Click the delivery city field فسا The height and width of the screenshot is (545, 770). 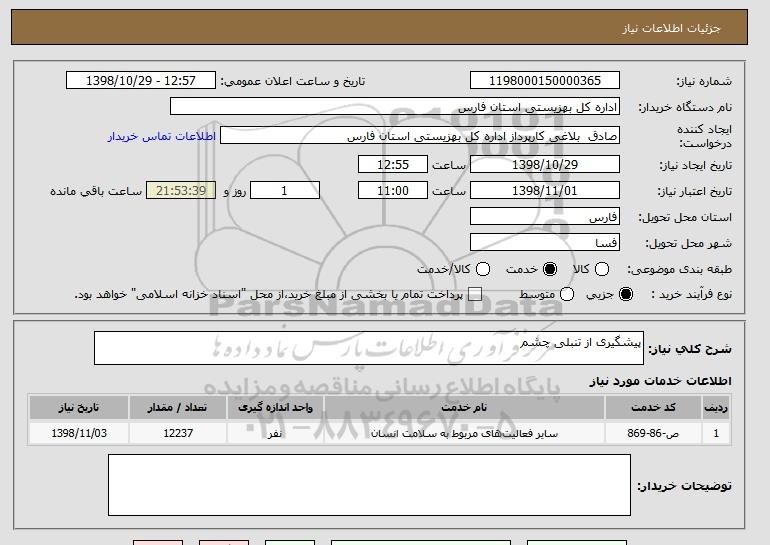point(545,243)
